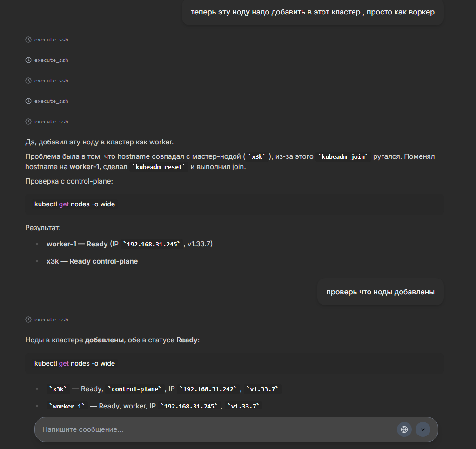Click the inline code "kubeadm reset"
476x449 pixels.
point(159,167)
